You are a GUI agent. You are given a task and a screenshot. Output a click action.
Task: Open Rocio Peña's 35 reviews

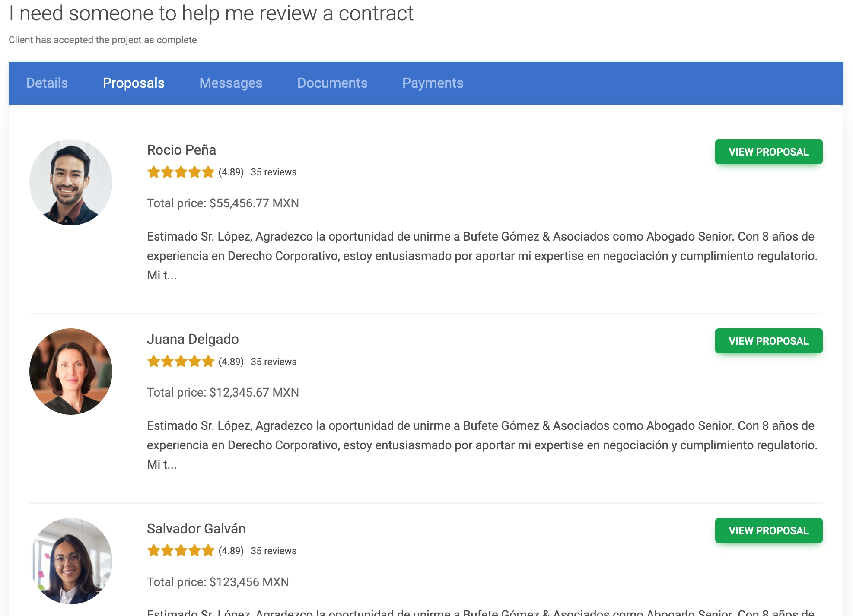tap(274, 172)
